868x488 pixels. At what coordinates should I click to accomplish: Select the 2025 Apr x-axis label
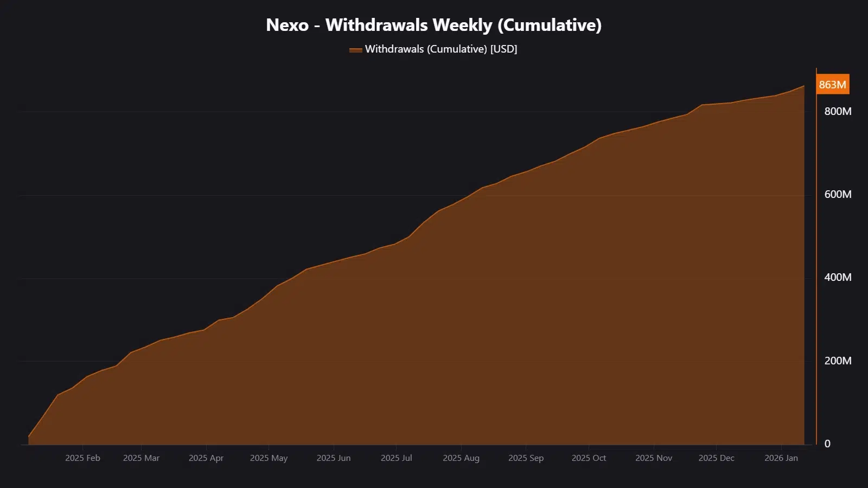click(206, 458)
